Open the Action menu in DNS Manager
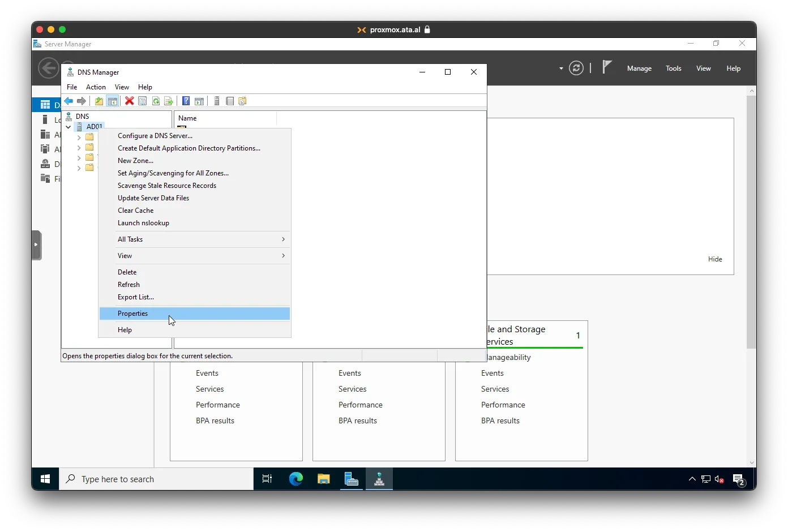This screenshot has width=788, height=532. [x=96, y=87]
